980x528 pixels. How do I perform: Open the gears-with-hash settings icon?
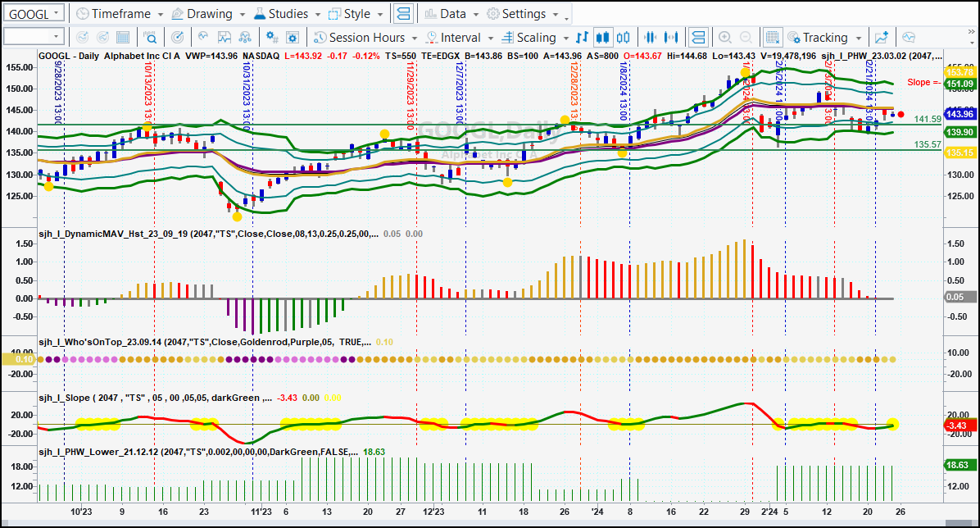272,38
